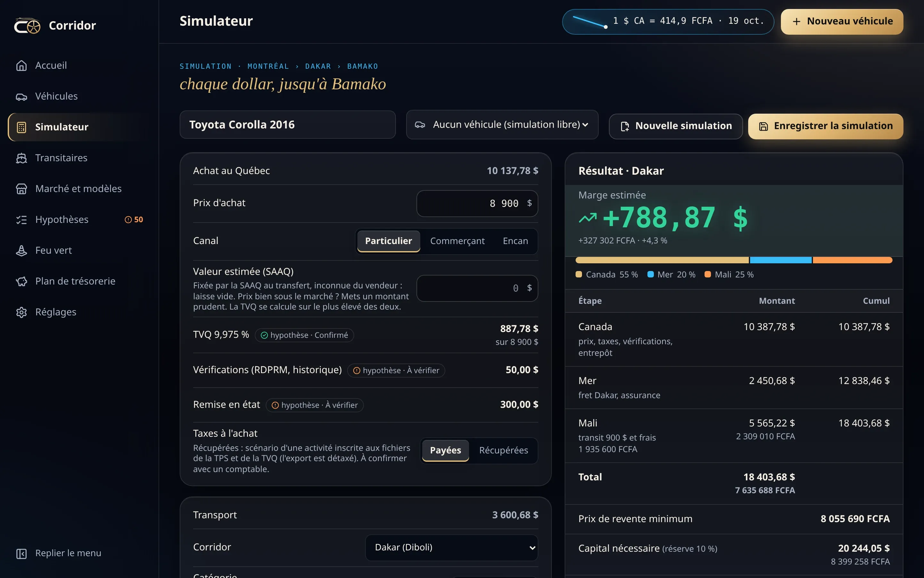Set Taxes à l'achat to Récupérées

(503, 450)
